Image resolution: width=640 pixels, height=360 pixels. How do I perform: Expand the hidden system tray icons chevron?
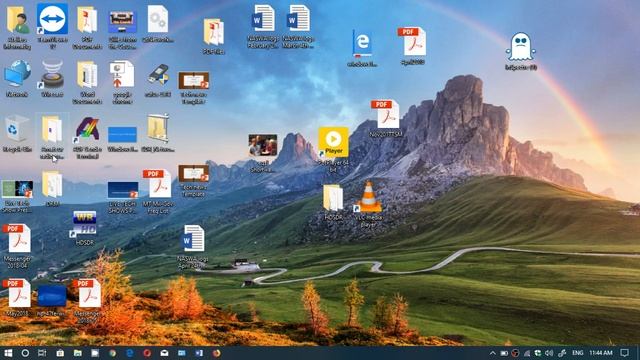(492, 353)
